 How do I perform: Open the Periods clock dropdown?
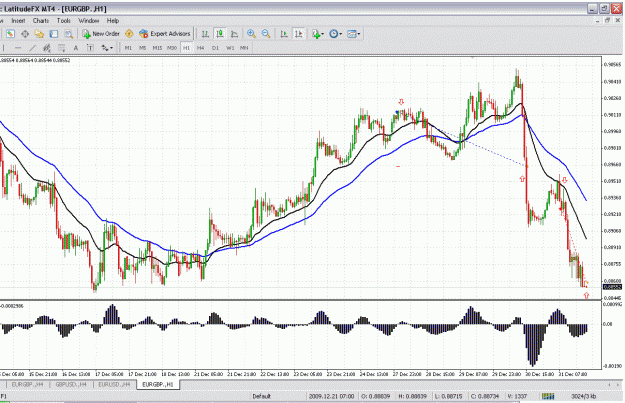click(336, 34)
